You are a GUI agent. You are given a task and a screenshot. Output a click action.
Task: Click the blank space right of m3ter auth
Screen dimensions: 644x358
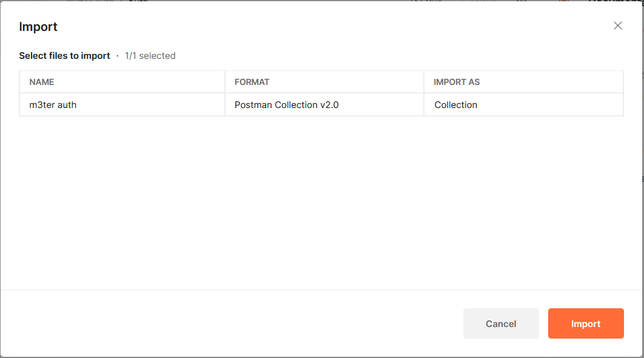[x=150, y=105]
